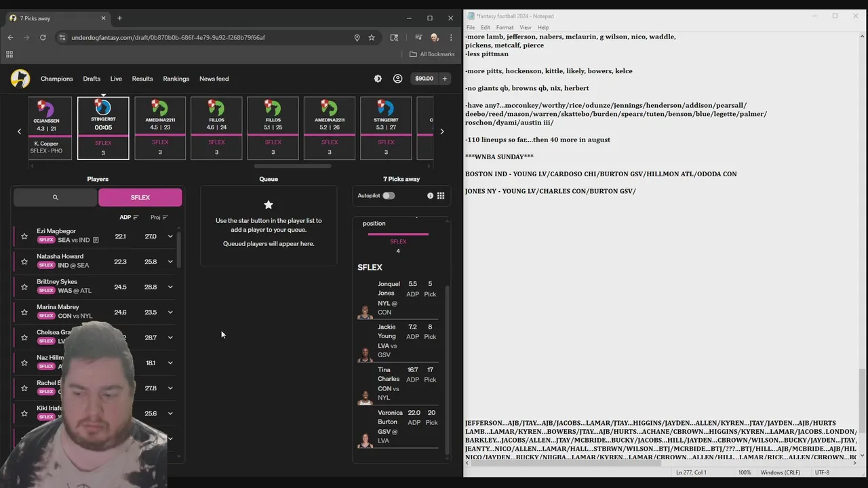The height and width of the screenshot is (488, 868).
Task: Click the info icon next to Autopilot
Action: (x=430, y=196)
